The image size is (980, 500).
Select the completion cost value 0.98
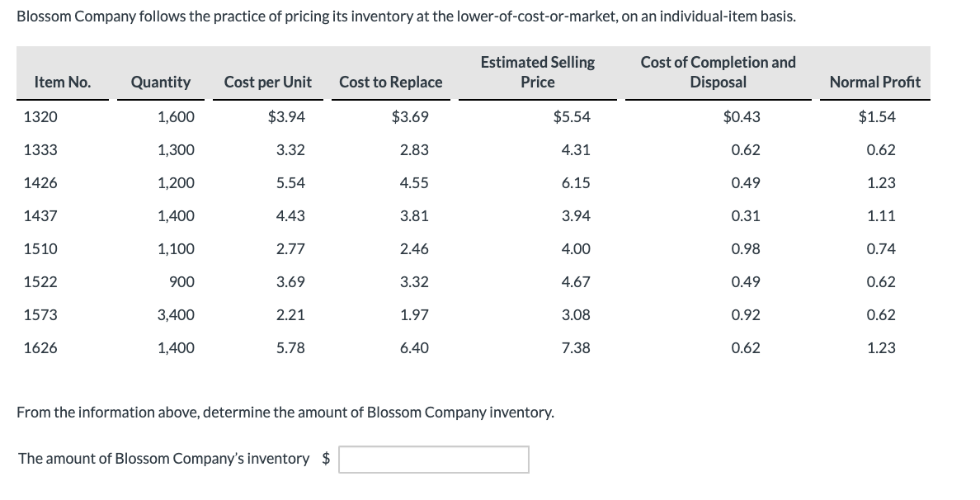pyautogui.click(x=746, y=249)
